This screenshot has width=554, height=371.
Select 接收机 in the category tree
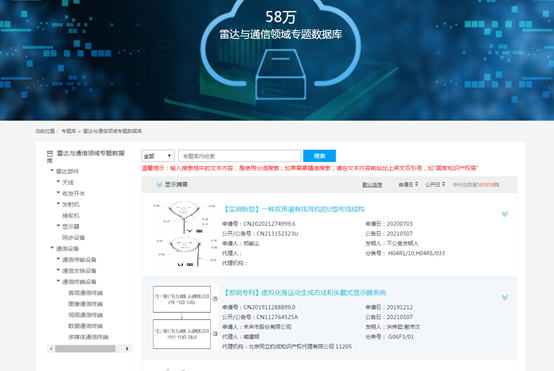pyautogui.click(x=71, y=216)
